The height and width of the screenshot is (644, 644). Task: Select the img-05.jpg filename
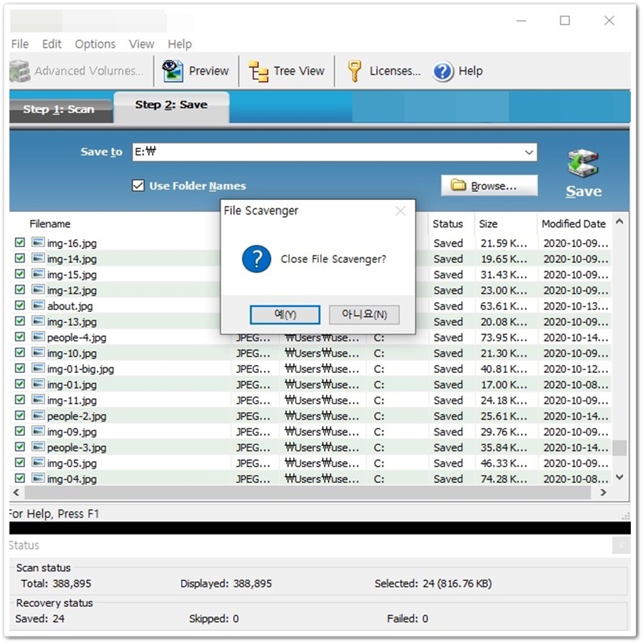click(x=72, y=464)
